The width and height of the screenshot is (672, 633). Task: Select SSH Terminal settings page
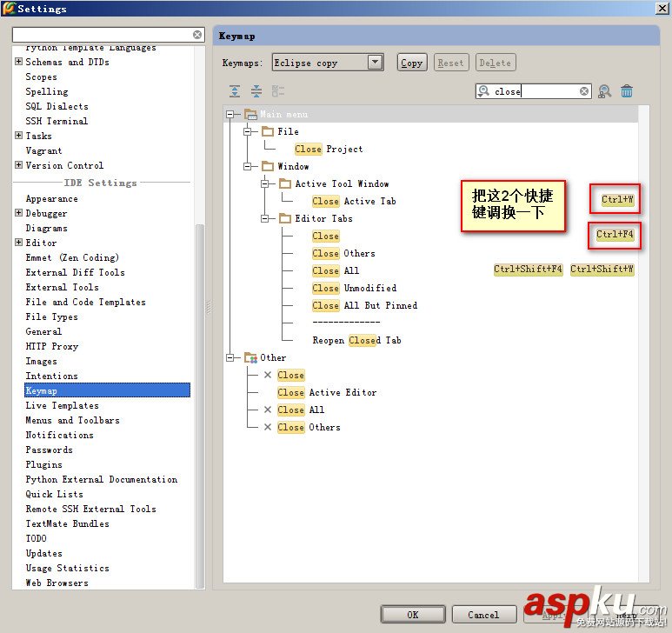point(57,121)
